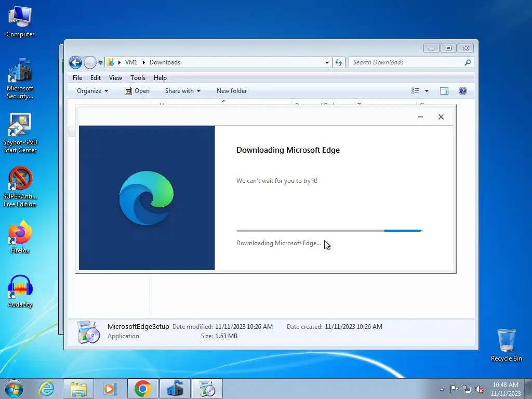Click the Security Essentials taskbar icon
This screenshot has height=399, width=532.
point(175,389)
